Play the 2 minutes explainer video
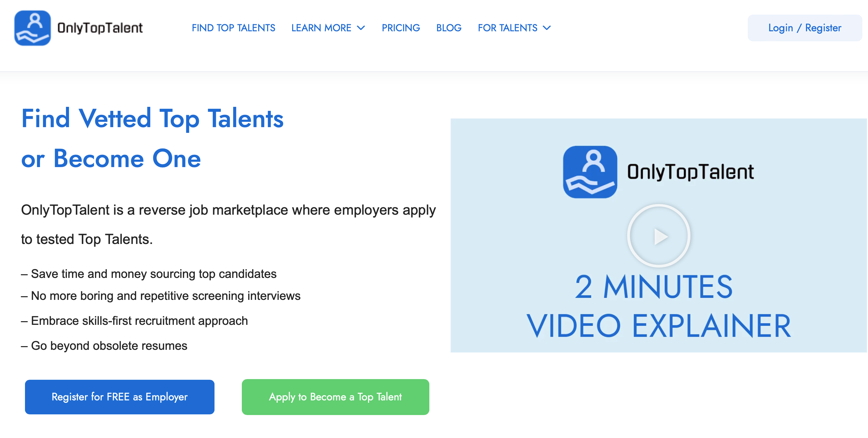 click(658, 236)
